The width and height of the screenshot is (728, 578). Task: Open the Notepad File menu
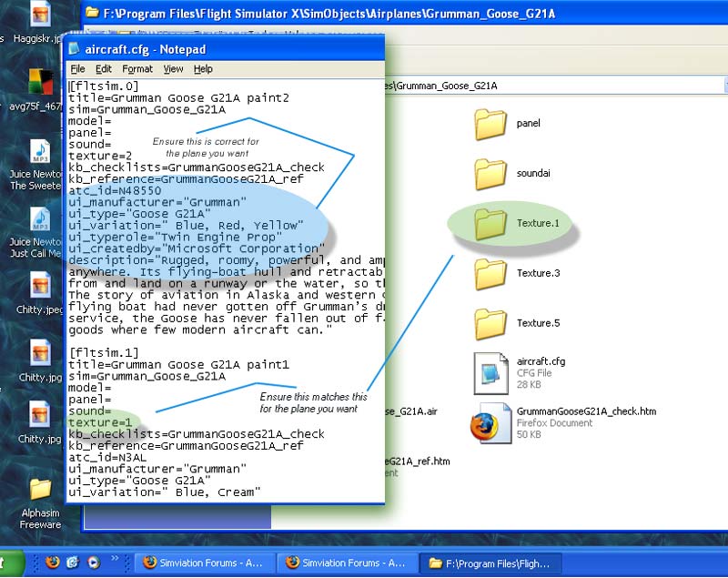pos(77,69)
